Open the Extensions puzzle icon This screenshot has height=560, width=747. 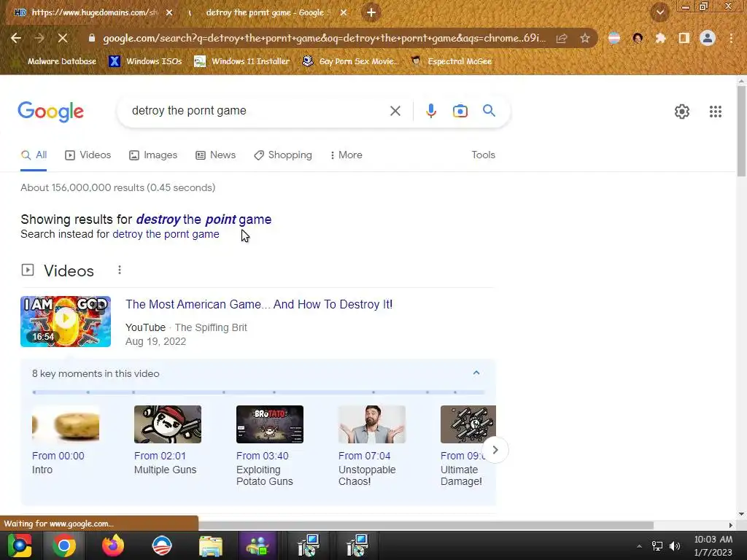pyautogui.click(x=660, y=38)
